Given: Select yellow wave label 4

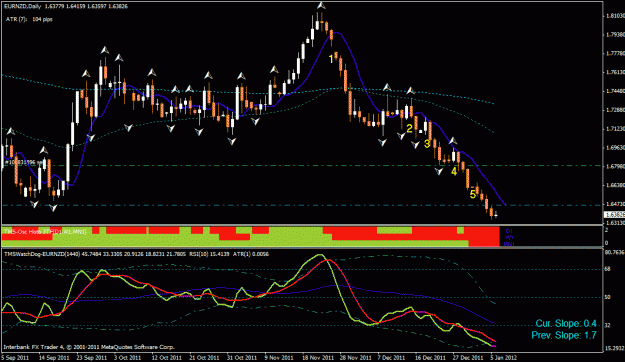Looking at the screenshot, I should coord(454,171).
